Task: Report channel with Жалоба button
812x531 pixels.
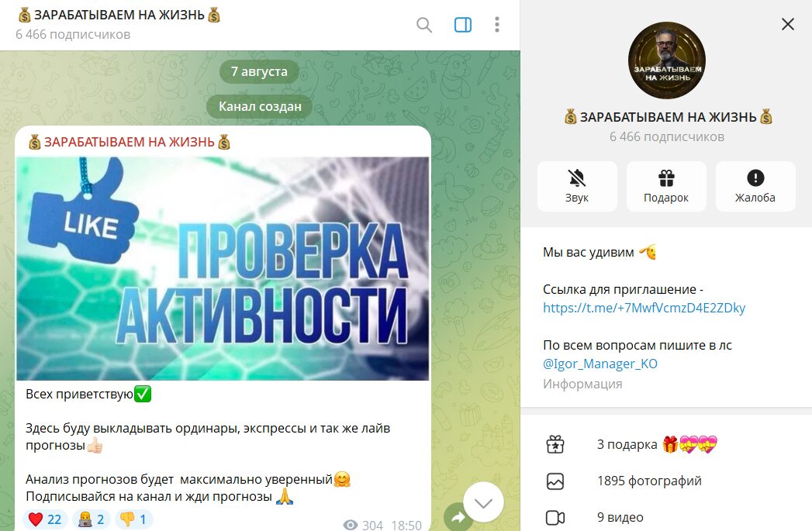Action: coord(755,186)
